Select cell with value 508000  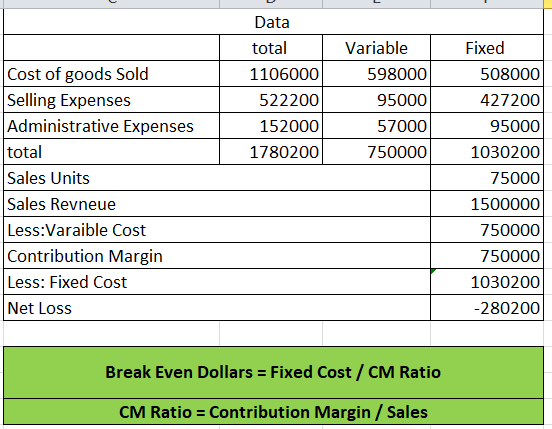coord(487,74)
